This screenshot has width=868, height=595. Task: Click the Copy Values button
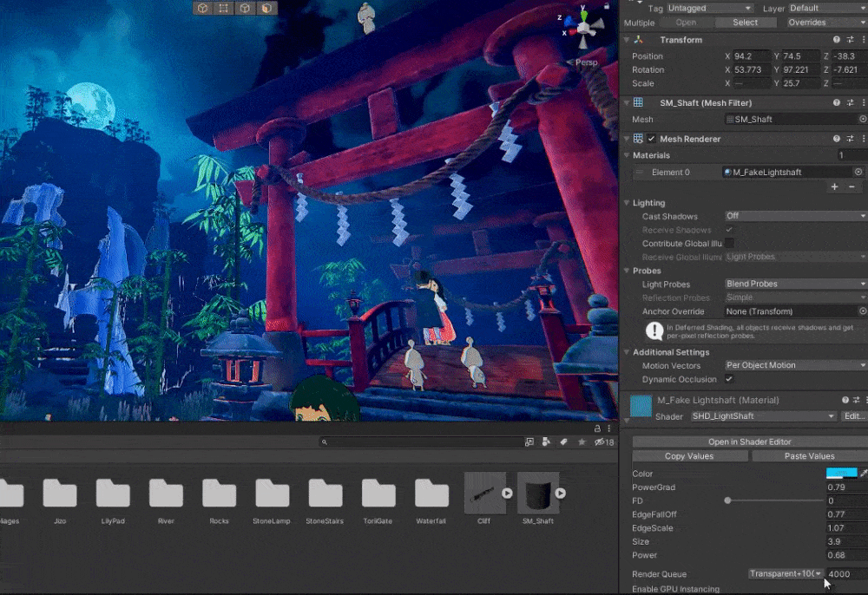(x=688, y=456)
